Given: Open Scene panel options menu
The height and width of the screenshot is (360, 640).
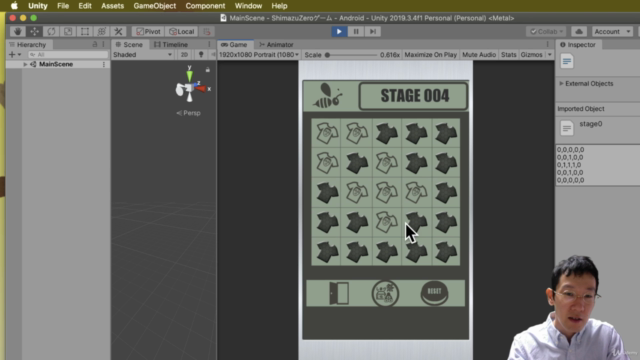Looking at the screenshot, I should (x=209, y=44).
